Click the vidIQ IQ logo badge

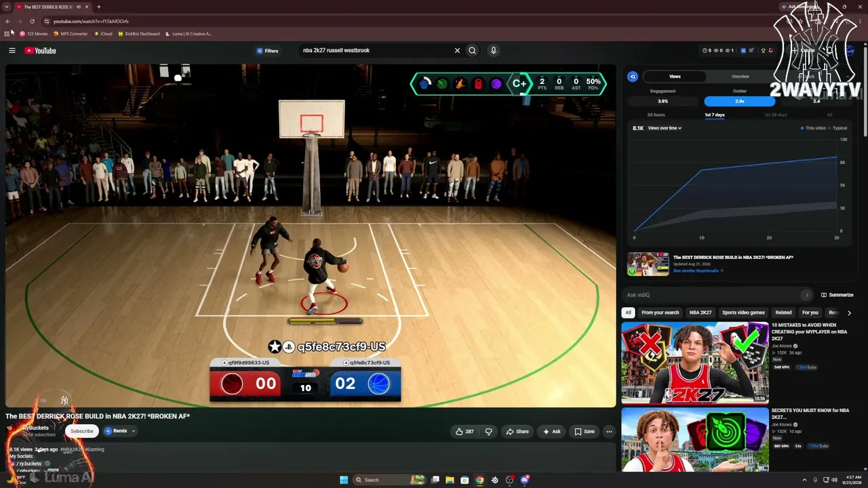[633, 77]
